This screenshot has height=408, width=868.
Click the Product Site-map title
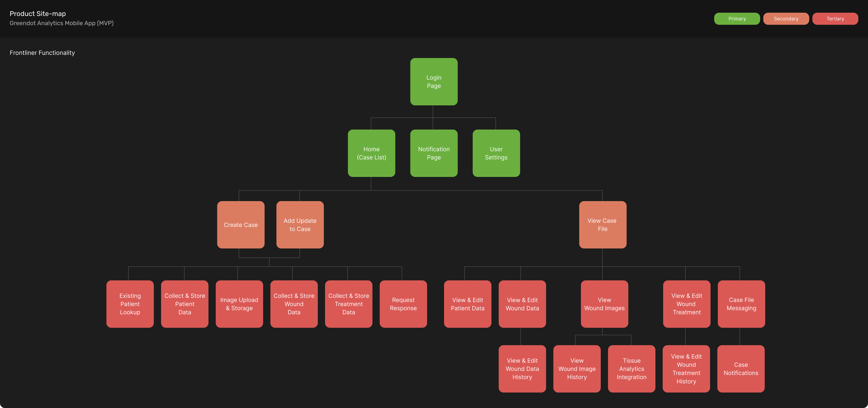pos(38,14)
